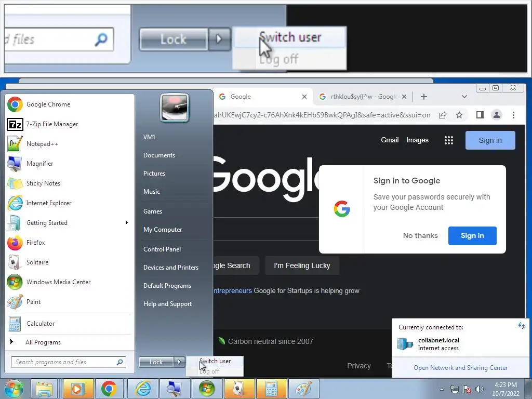Viewport: 532px width, 399px height.
Task: Open Pictures from Start menu
Action: pos(154,174)
